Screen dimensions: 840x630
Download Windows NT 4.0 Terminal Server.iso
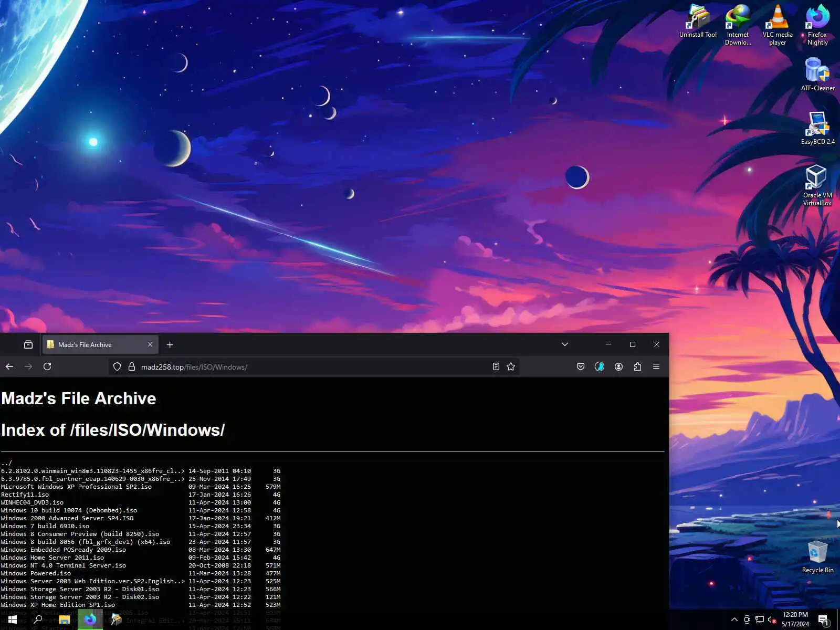[64, 565]
